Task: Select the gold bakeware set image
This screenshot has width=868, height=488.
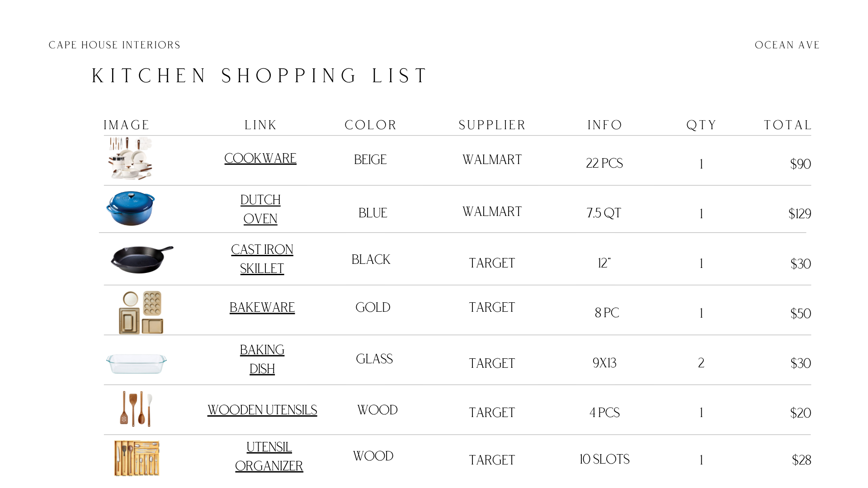Action: 141,312
